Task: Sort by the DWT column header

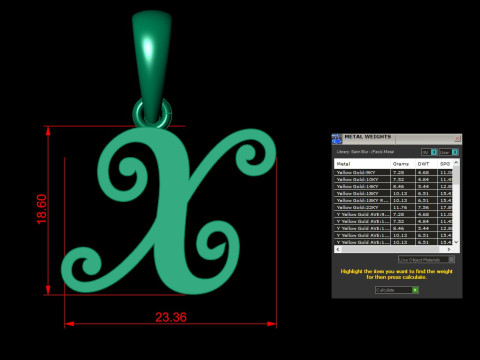Action: (426, 164)
